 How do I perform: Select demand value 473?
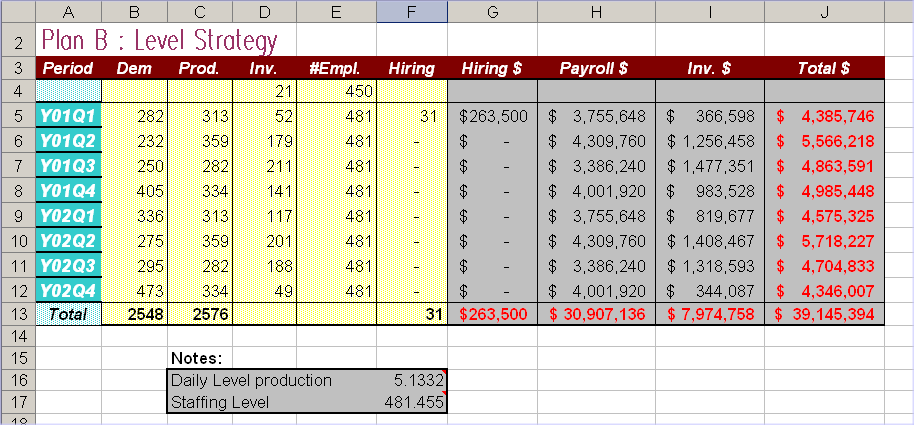tap(134, 290)
